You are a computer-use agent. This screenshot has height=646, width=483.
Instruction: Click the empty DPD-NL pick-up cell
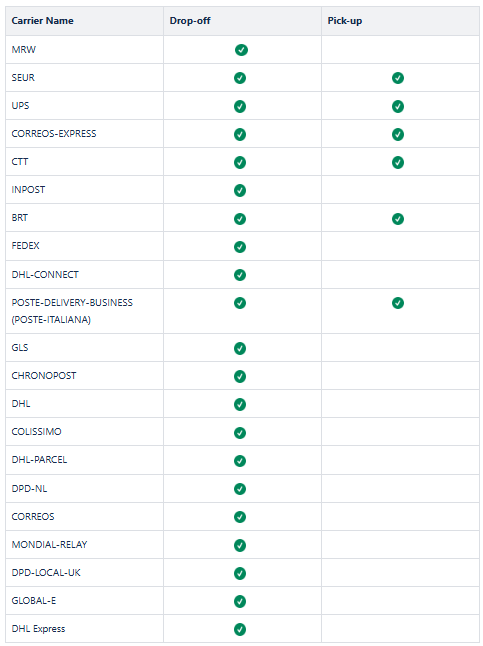click(x=400, y=488)
